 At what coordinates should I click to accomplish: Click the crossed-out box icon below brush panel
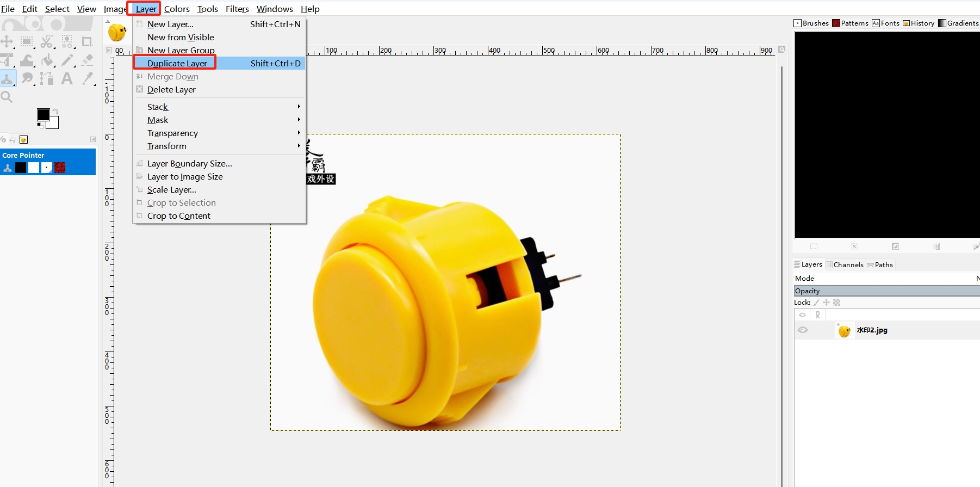[854, 246]
